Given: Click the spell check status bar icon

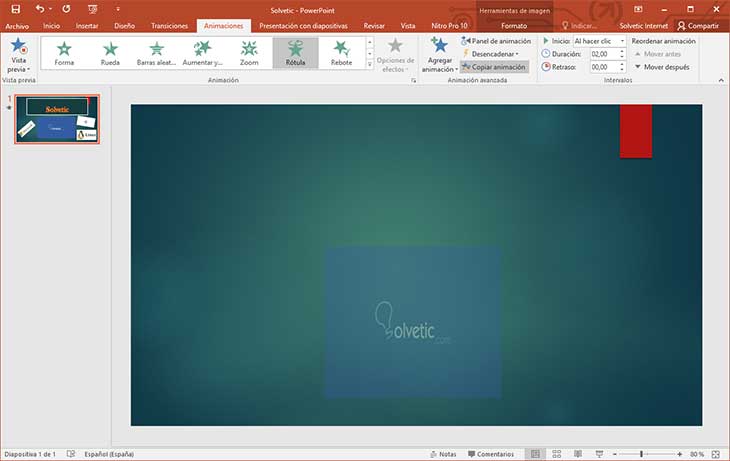Looking at the screenshot, I should [71, 454].
